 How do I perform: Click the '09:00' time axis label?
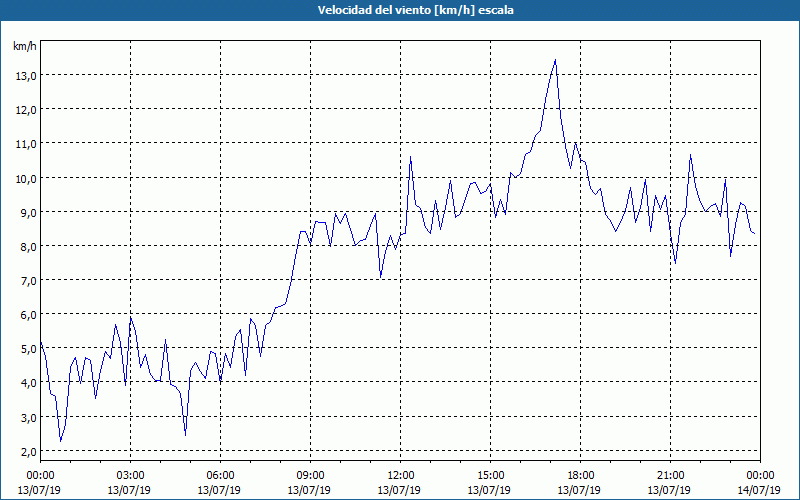(x=310, y=476)
